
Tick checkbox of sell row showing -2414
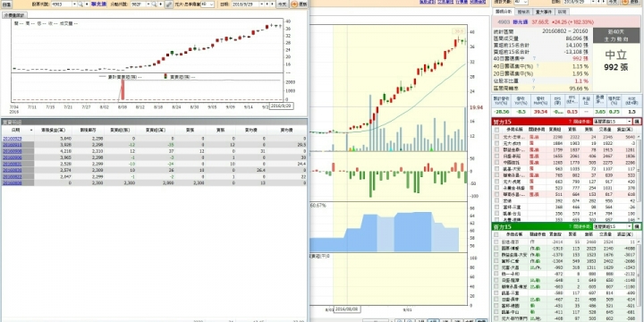[496, 242]
